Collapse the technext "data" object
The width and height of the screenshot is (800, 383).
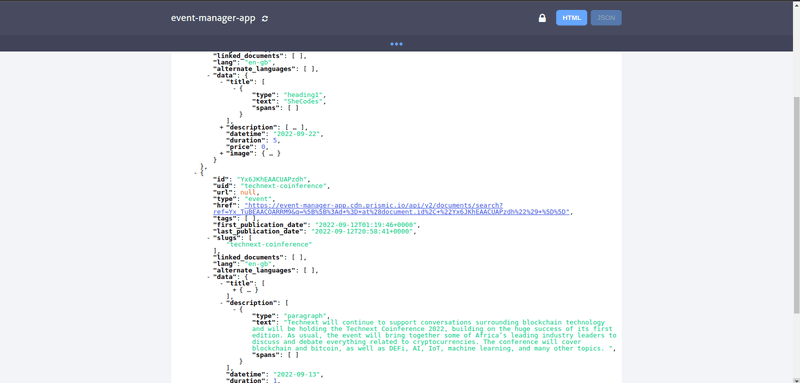pyautogui.click(x=209, y=277)
